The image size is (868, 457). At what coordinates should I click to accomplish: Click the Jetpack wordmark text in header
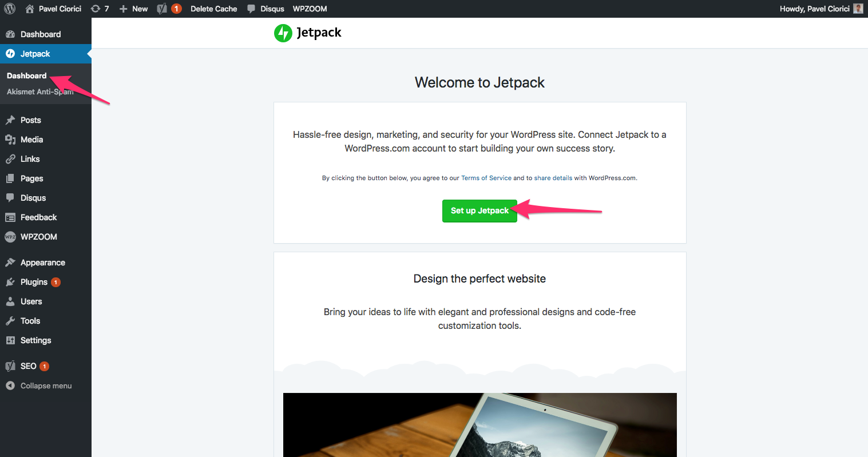pos(319,33)
